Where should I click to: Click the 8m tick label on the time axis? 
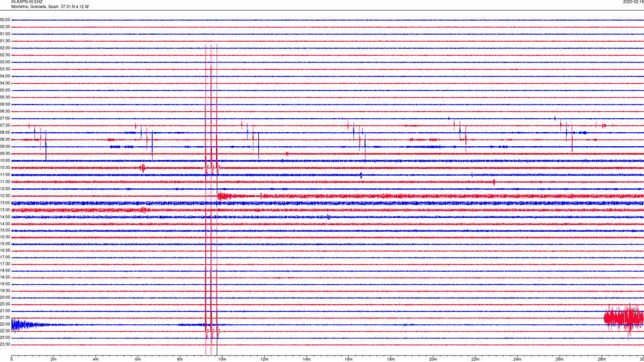coord(180,359)
